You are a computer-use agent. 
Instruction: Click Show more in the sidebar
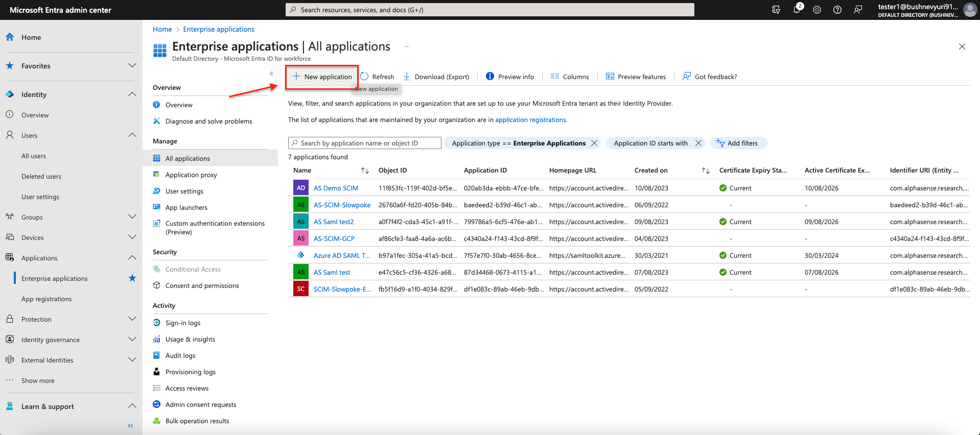coord(38,380)
